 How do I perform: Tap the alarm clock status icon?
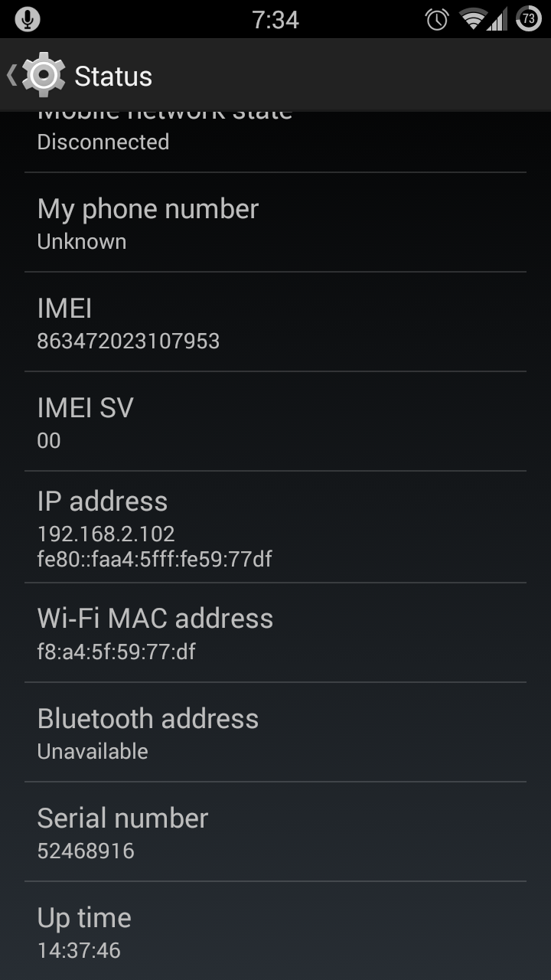pyautogui.click(x=437, y=19)
